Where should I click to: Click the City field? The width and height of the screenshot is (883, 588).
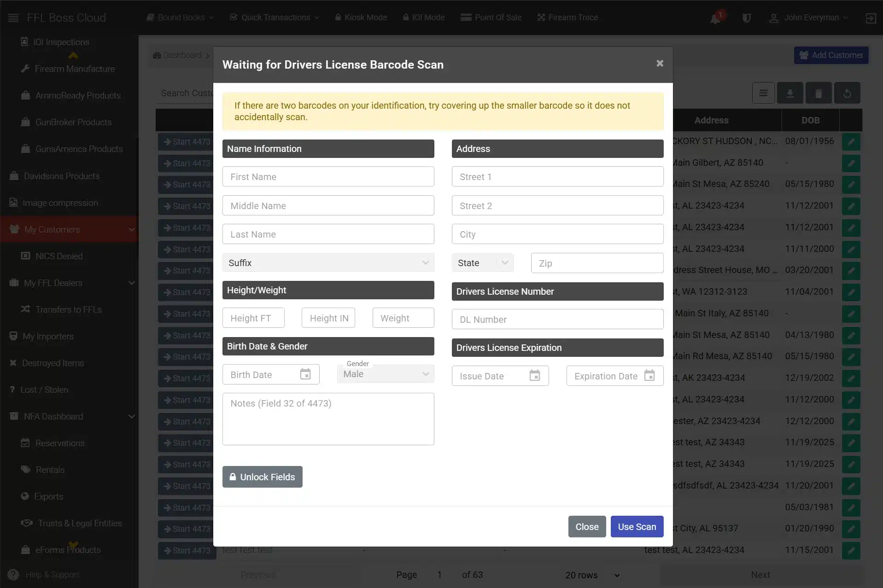point(557,234)
